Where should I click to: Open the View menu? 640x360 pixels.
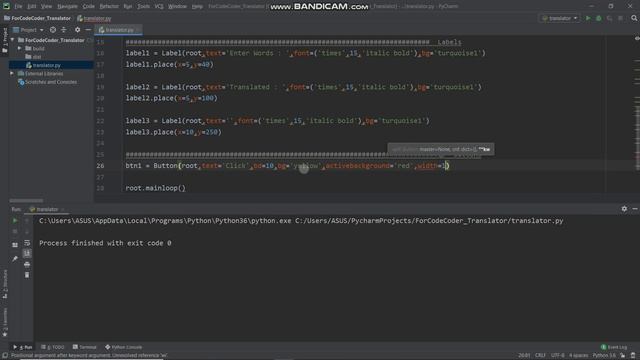(x=46, y=7)
